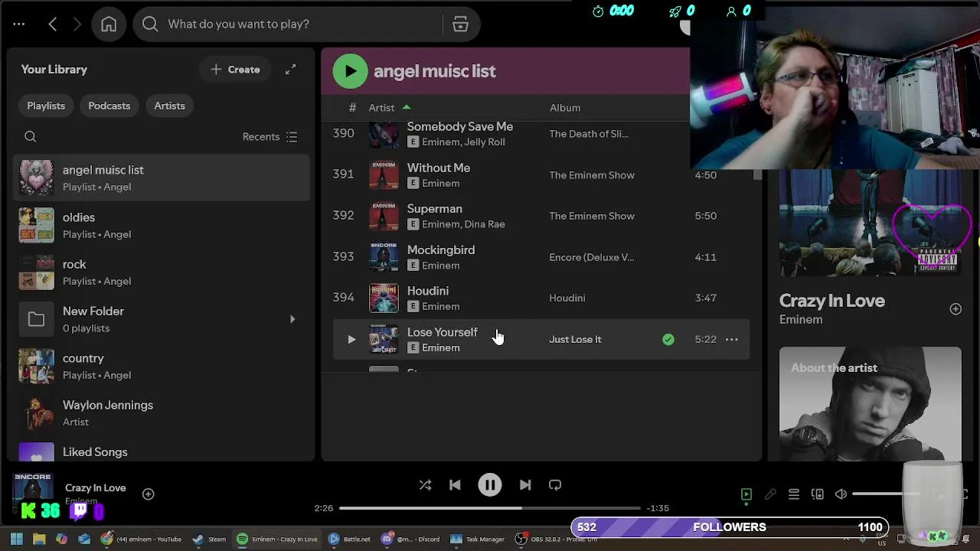The width and height of the screenshot is (980, 551).
Task: Add Crazy In Love to a playlist from the side panel
Action: pyautogui.click(x=955, y=308)
